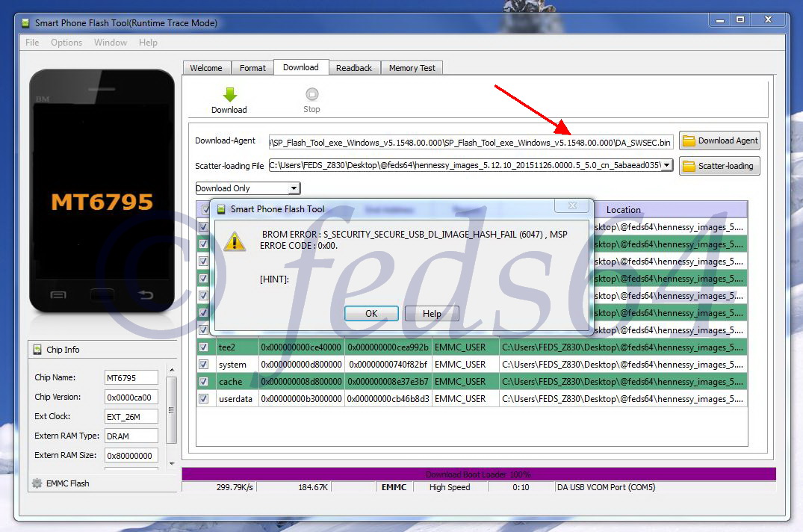Click the 299.79K/s speed status
Viewport: 803px width, 532px height.
pos(235,487)
